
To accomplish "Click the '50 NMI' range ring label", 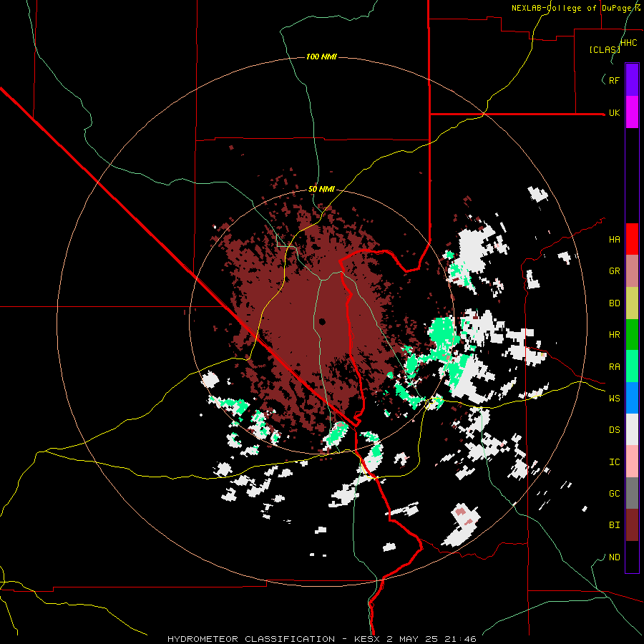I will [x=321, y=189].
